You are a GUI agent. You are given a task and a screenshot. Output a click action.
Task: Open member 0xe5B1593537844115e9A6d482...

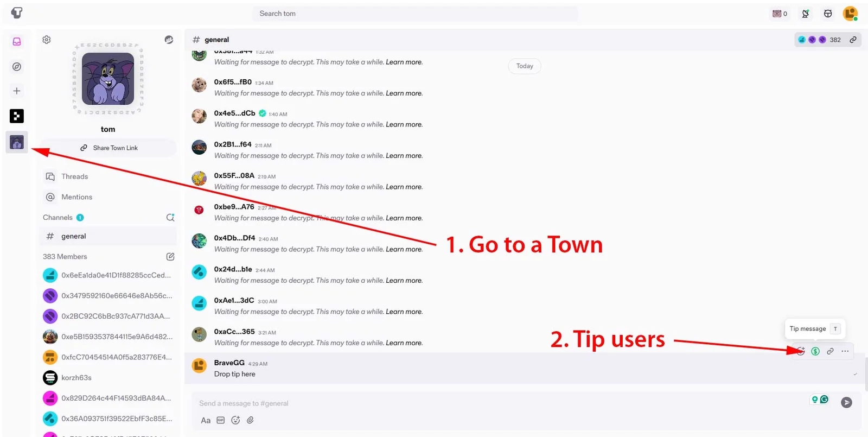point(108,337)
